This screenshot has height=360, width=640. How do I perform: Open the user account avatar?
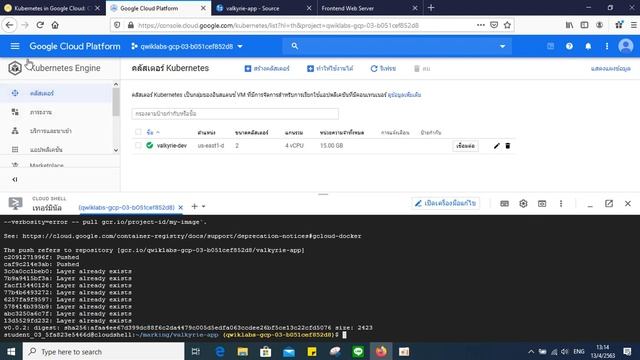[x=626, y=46]
